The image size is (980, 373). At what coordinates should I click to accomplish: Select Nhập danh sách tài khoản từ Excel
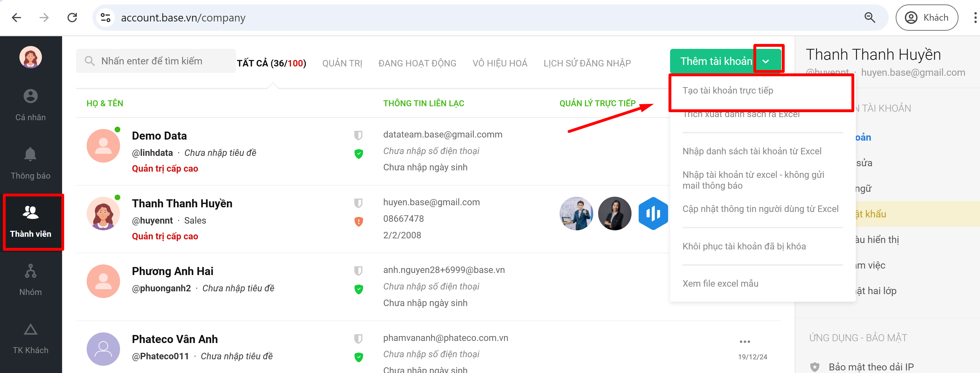click(x=751, y=151)
